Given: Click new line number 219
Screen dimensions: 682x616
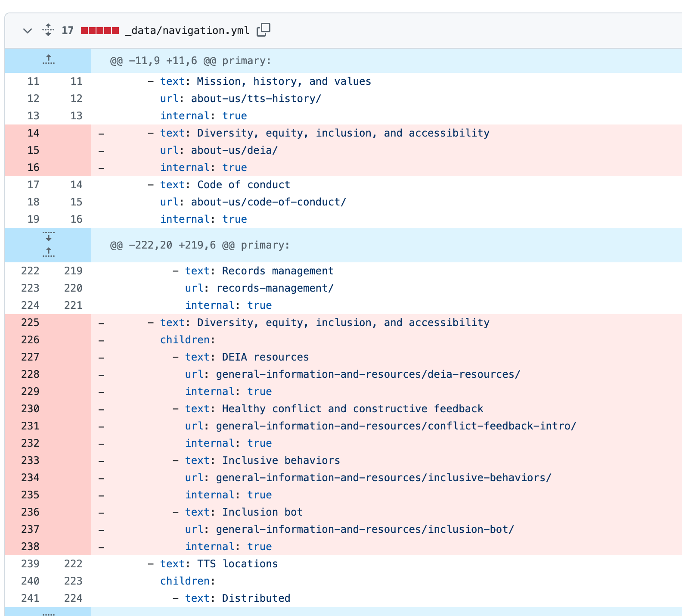Looking at the screenshot, I should pos(73,271).
